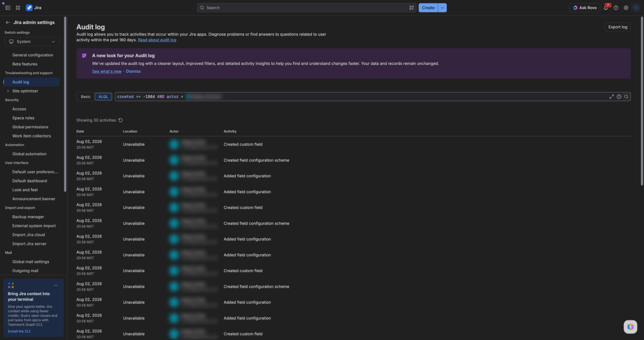Open the Create button dropdown arrow
Viewport: 644px width, 340px height.
pyautogui.click(x=442, y=8)
